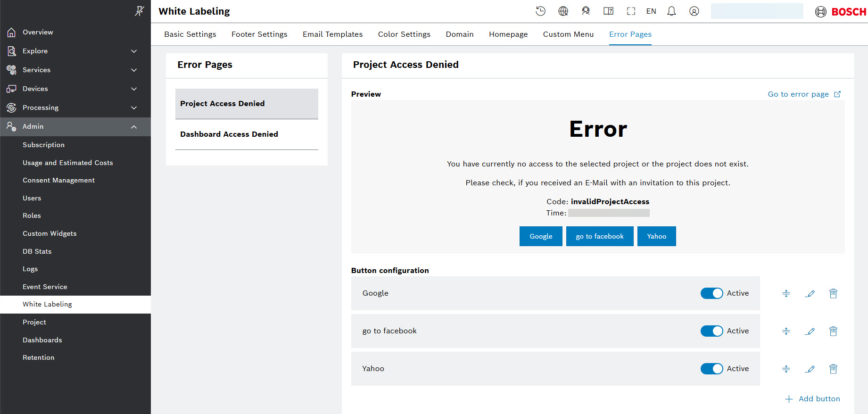Toggle go to facebook Active switch
The image size is (868, 414).
[x=711, y=331]
